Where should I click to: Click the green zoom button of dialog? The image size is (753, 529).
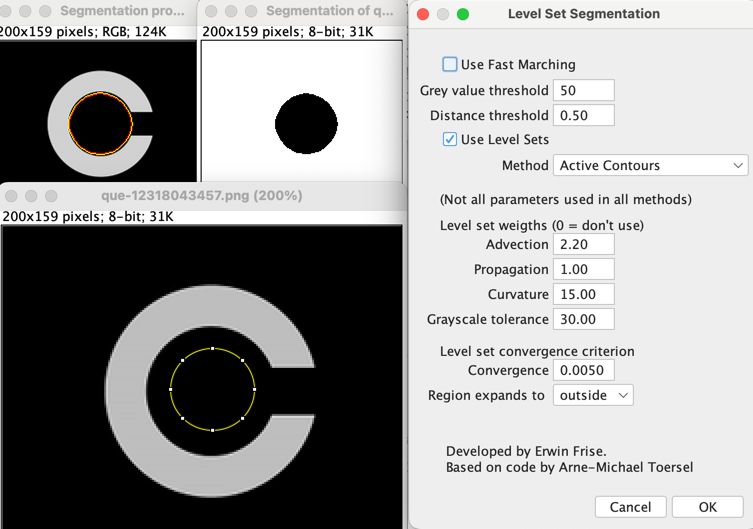coord(463,14)
